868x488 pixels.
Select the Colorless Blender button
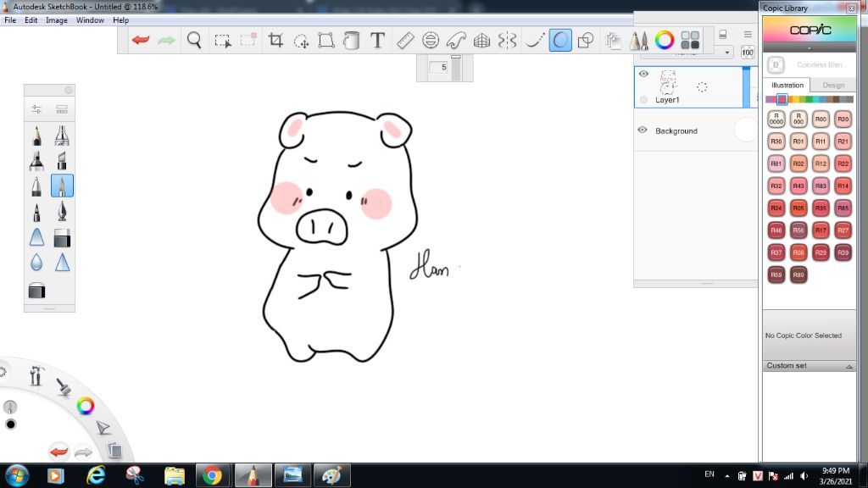tap(776, 64)
